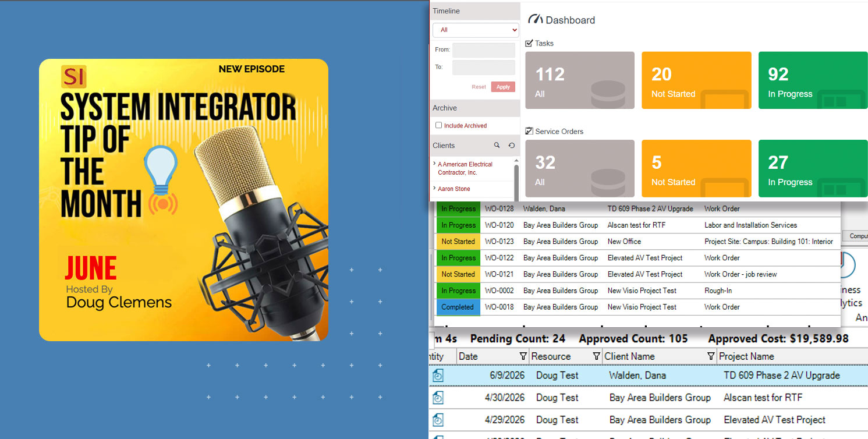Open the 5 Not Started service orders tile
Viewport: 868px width, 439px height.
pyautogui.click(x=696, y=168)
